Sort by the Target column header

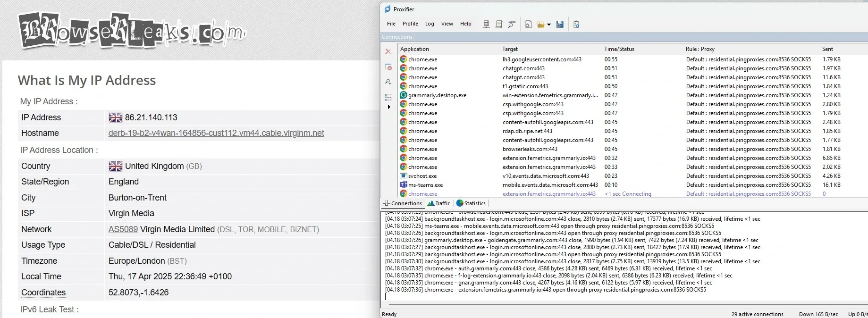click(x=510, y=49)
